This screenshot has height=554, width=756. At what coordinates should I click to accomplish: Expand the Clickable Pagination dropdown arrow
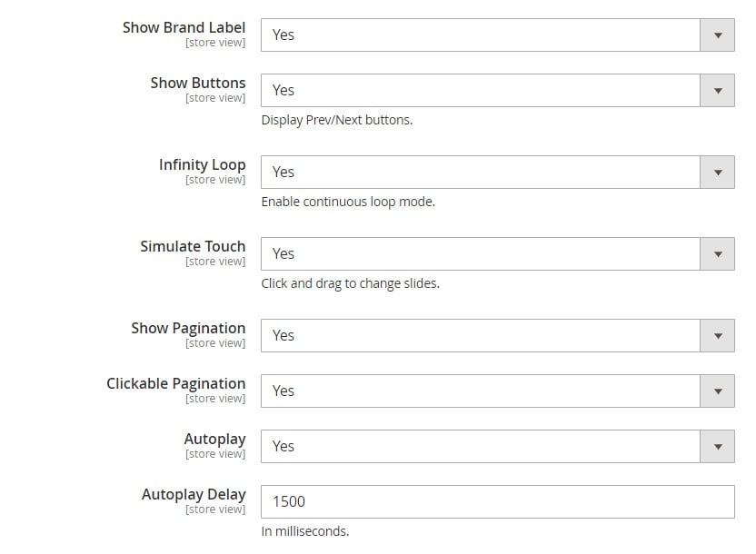(718, 391)
